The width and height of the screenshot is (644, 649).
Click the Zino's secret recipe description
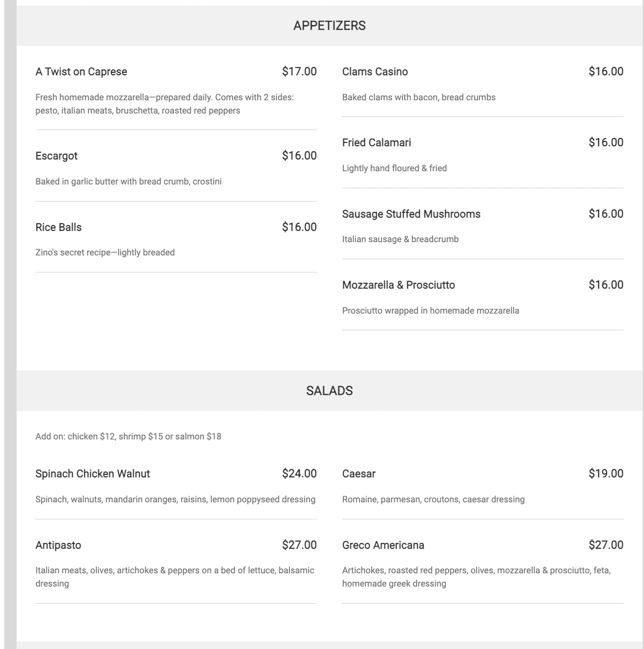(x=105, y=253)
